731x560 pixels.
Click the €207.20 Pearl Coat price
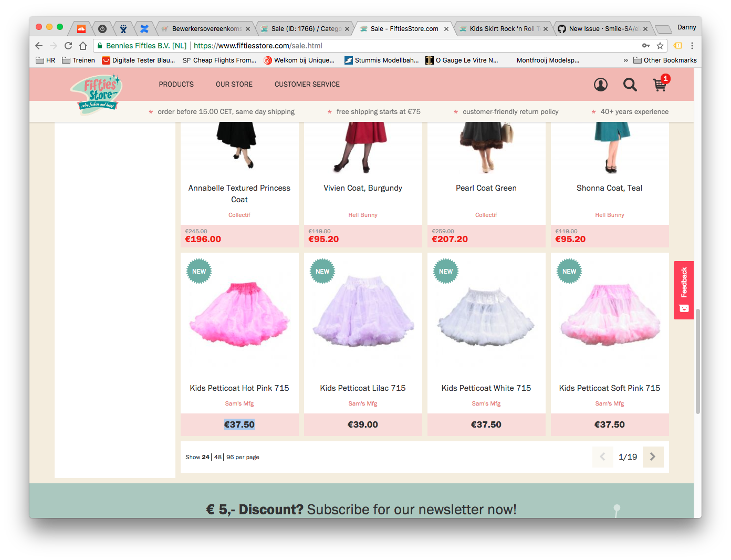450,239
